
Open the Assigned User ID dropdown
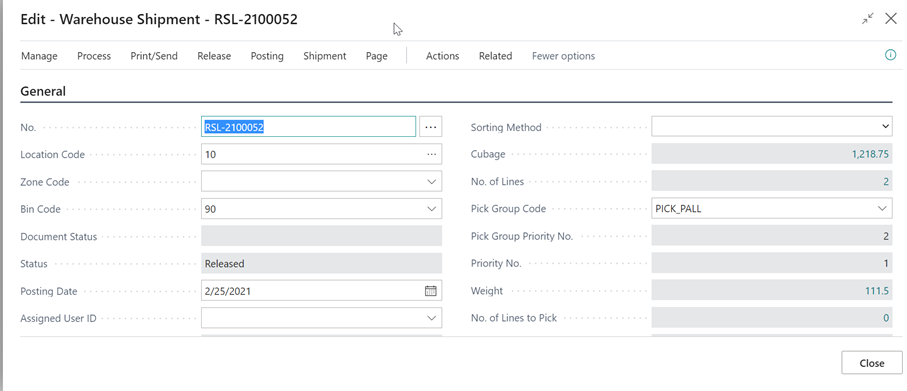tap(432, 318)
